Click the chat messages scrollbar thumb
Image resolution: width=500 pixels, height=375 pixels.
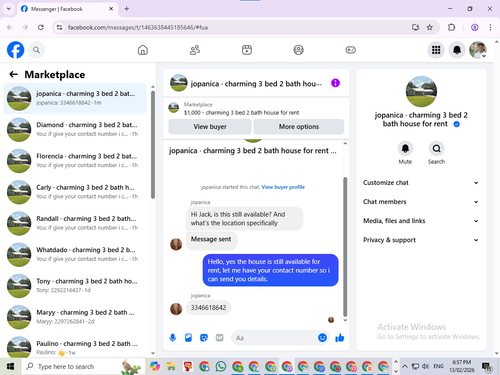coord(345,247)
